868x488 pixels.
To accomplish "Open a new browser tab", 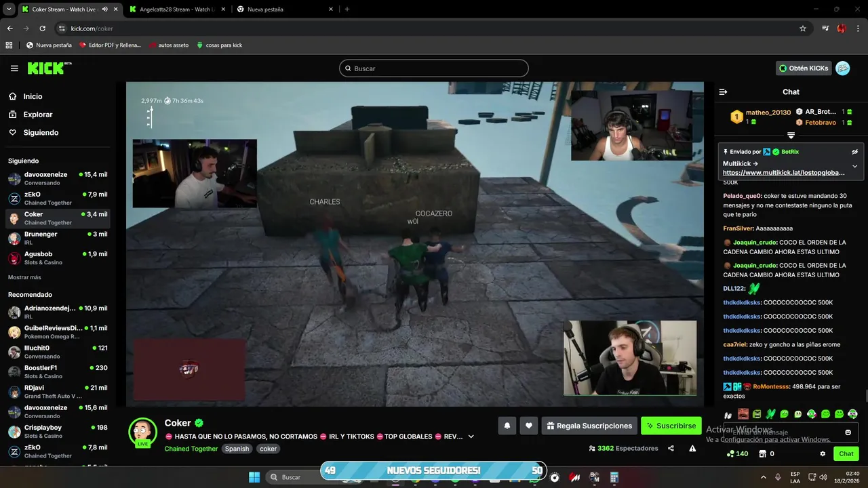I will tap(347, 9).
